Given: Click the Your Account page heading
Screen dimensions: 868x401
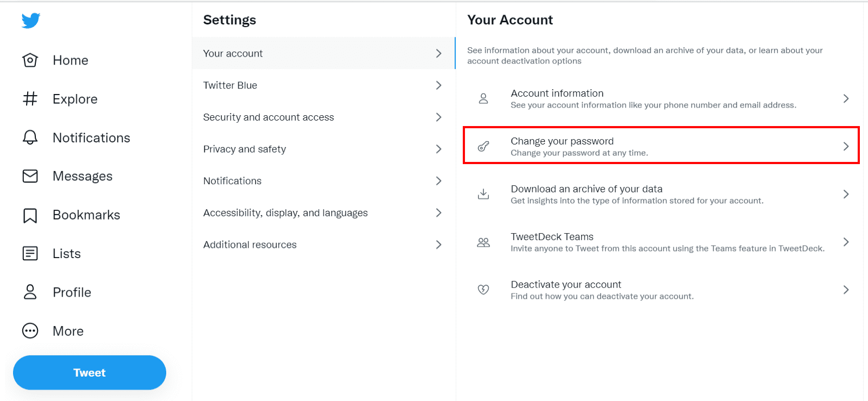Looking at the screenshot, I should tap(510, 20).
